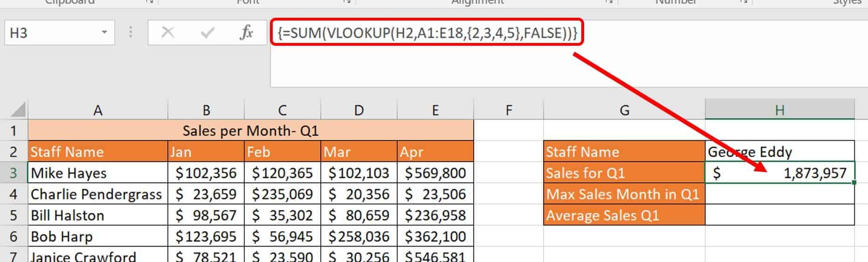Screen dimensions: 868x262
Task: Click the three-dot Name Box resize handle
Action: tap(131, 32)
